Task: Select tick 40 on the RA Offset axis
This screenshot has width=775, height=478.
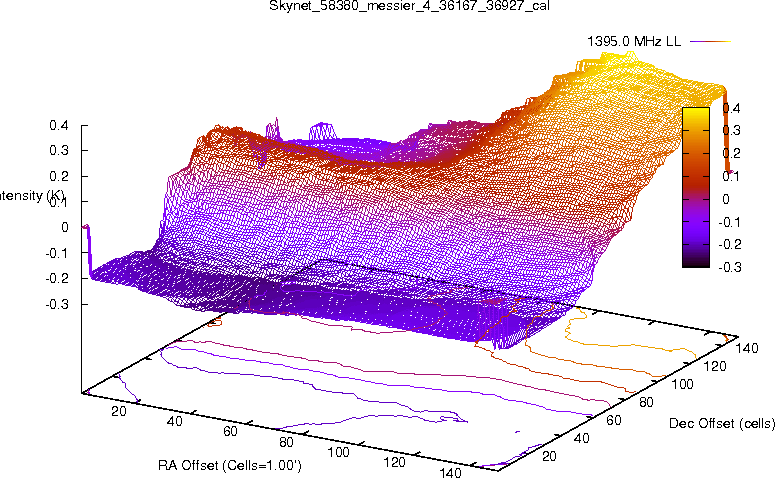Action: tap(174, 422)
